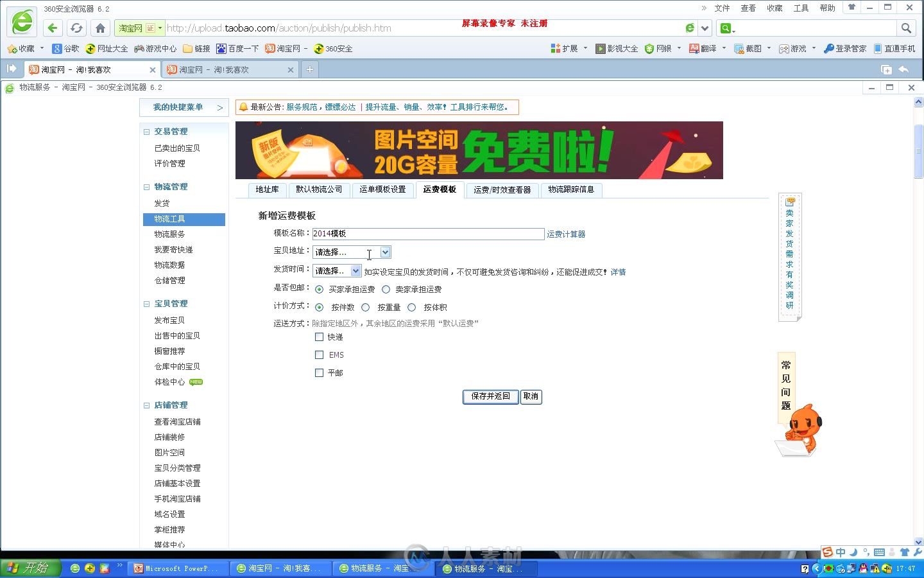The width and height of the screenshot is (924, 578).
Task: Check the 平邮 shipping option
Action: point(319,372)
